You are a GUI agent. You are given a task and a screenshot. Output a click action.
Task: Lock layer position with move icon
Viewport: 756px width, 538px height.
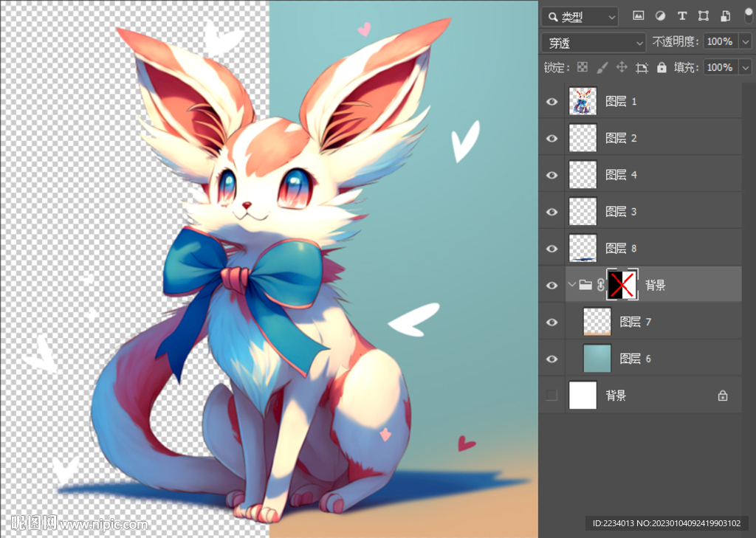[622, 67]
